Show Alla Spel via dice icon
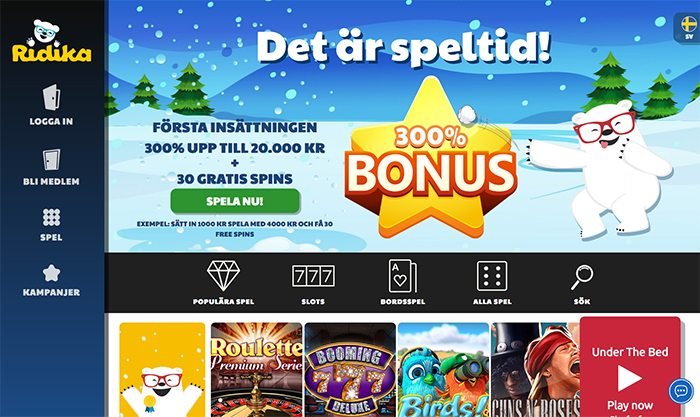Image resolution: width=700 pixels, height=417 pixels. [492, 276]
